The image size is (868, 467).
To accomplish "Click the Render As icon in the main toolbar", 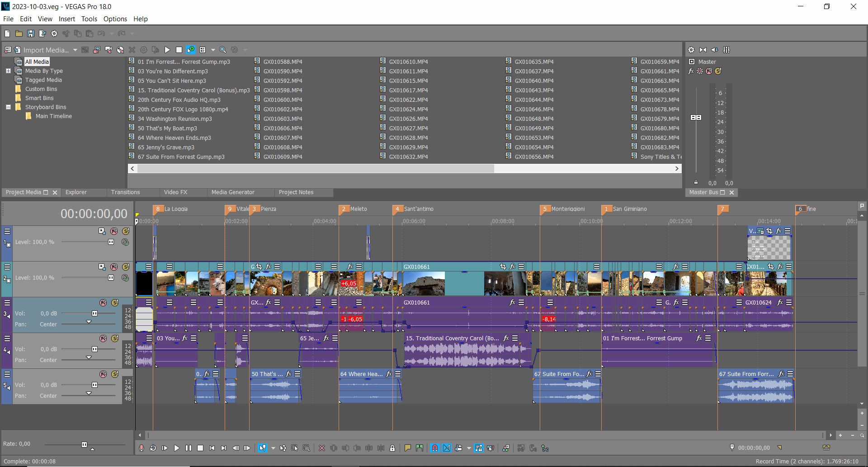I will (x=42, y=33).
